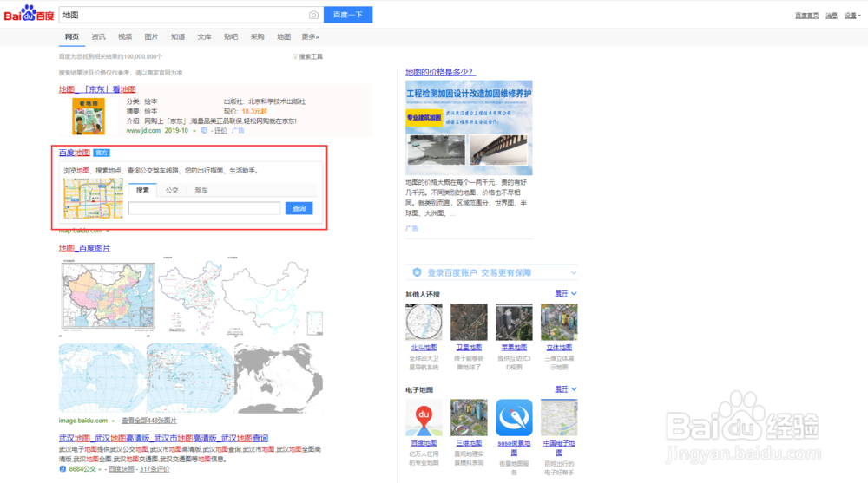Open the 中国电子地图 app icon
The image size is (868, 483).
tap(559, 418)
